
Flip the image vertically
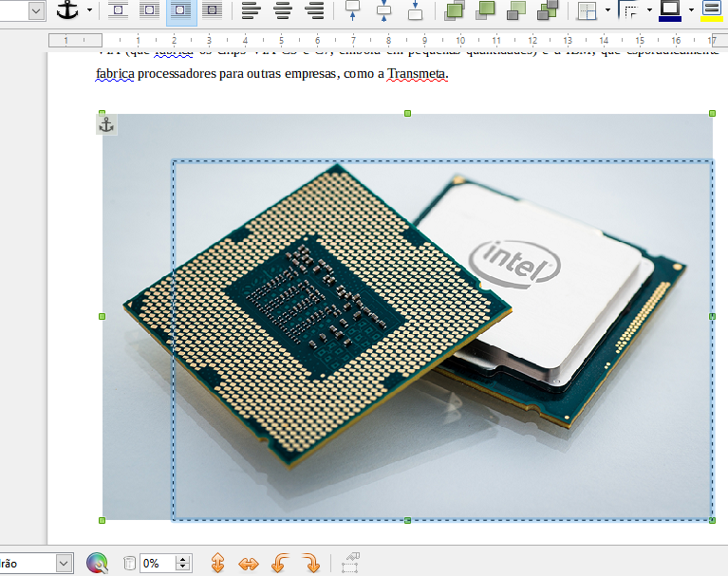(217, 564)
